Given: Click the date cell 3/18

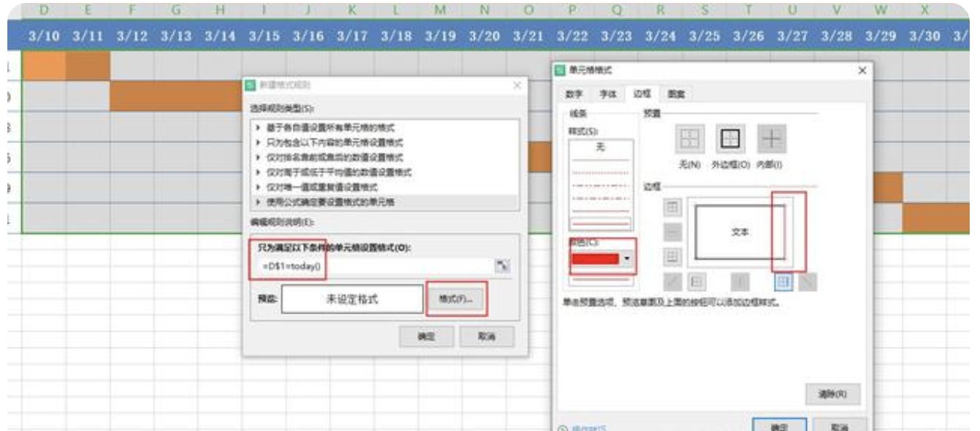Looking at the screenshot, I should 396,36.
